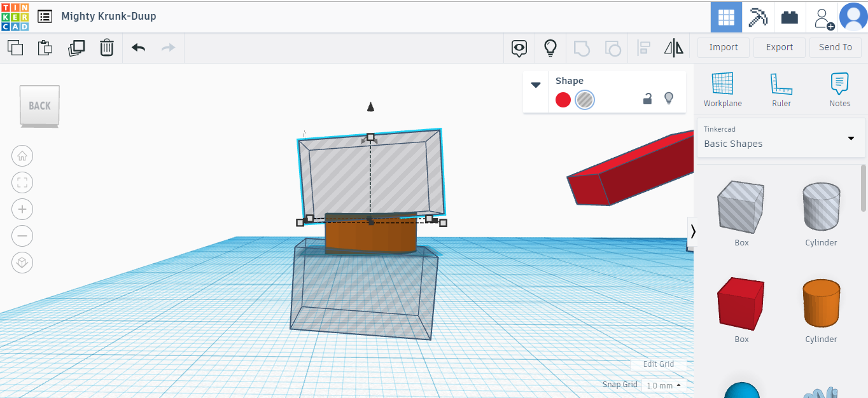Collapse the Shape inspector panel
The height and width of the screenshot is (398, 868).
[x=536, y=85]
